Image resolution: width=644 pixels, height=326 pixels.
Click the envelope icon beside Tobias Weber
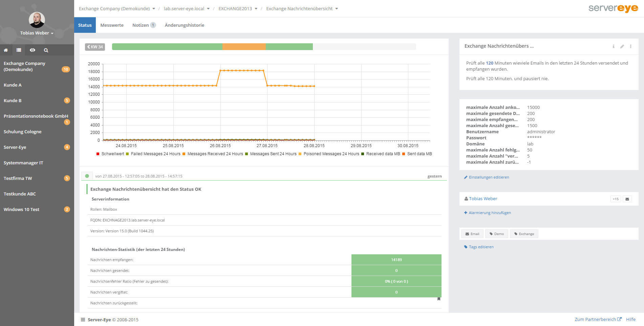pos(627,199)
